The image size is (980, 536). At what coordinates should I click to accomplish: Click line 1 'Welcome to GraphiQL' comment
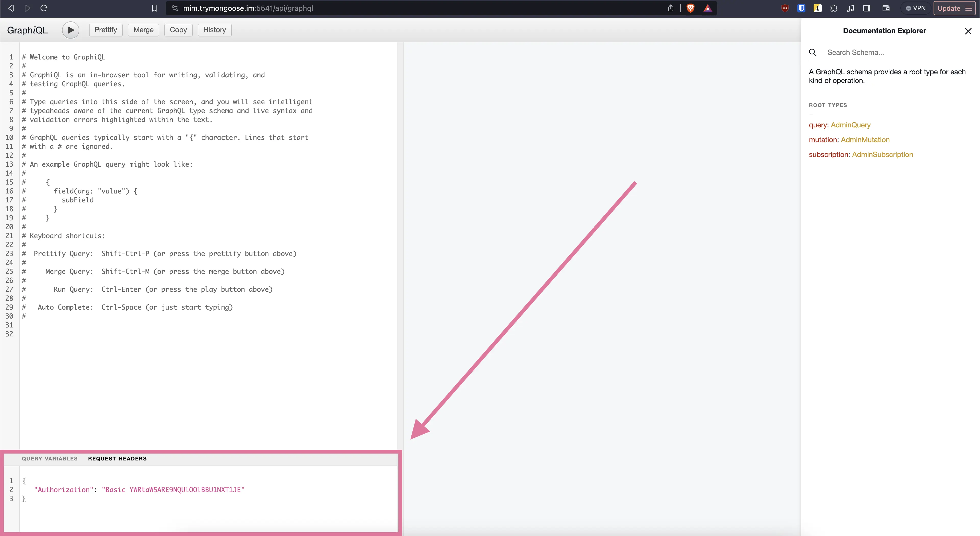64,57
